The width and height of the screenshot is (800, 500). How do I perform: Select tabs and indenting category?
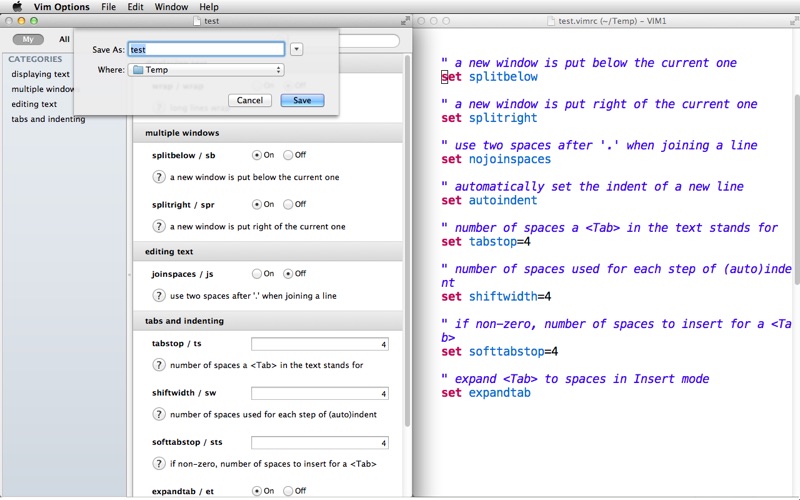(48, 119)
